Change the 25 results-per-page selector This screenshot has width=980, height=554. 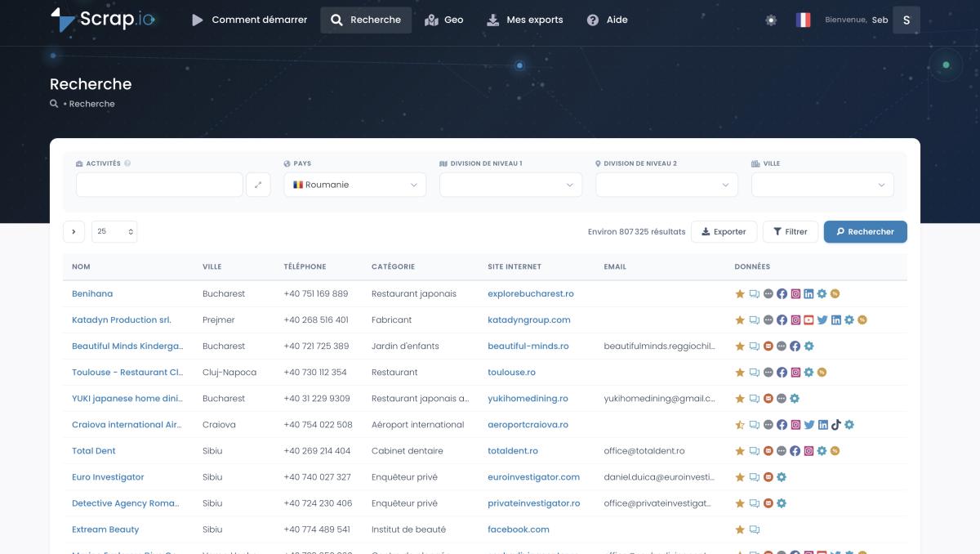(114, 232)
